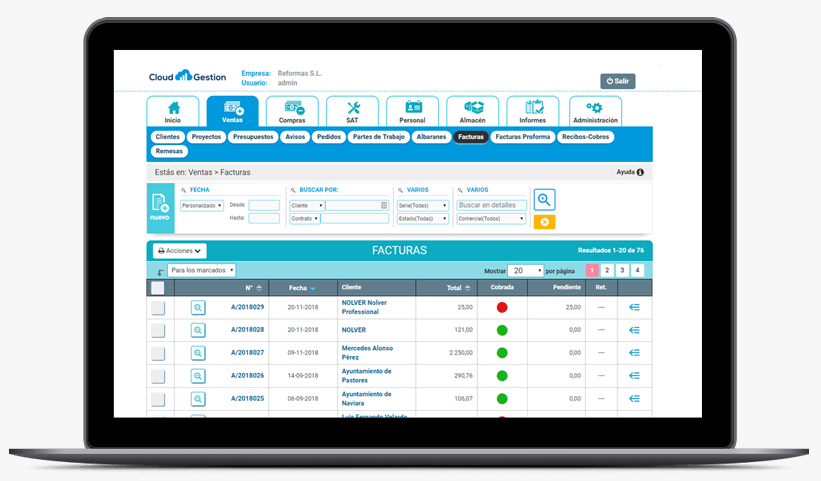Open the Acciones dropdown
The image size is (821, 481).
(x=180, y=251)
